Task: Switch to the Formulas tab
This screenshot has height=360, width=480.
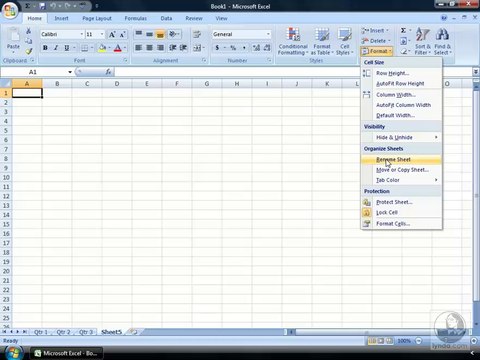Action: [135, 19]
